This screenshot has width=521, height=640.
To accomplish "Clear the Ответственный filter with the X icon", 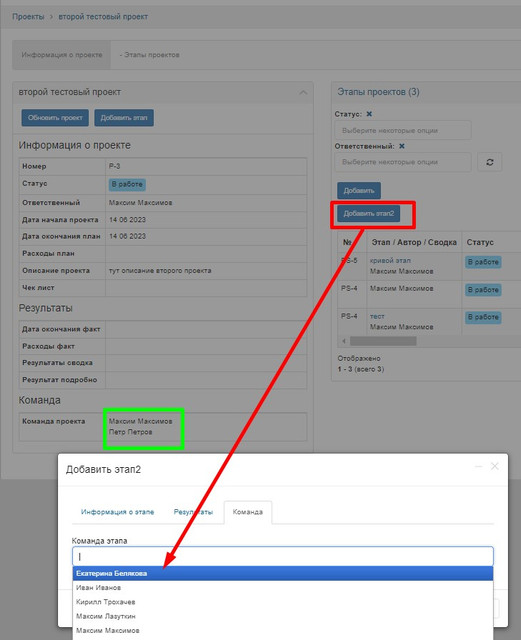I will pos(402,146).
